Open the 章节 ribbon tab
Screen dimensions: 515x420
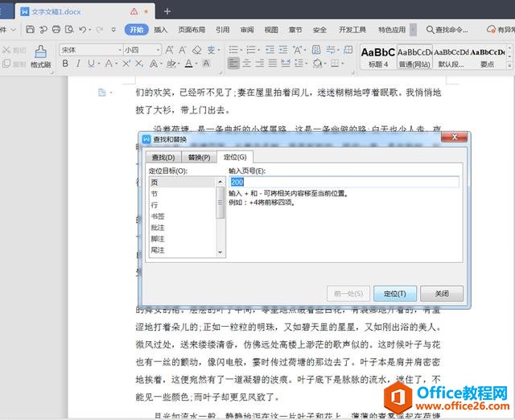pos(295,30)
